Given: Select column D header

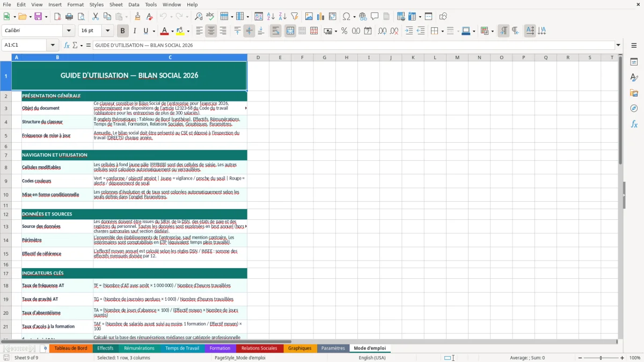Looking at the screenshot, I should [x=258, y=57].
